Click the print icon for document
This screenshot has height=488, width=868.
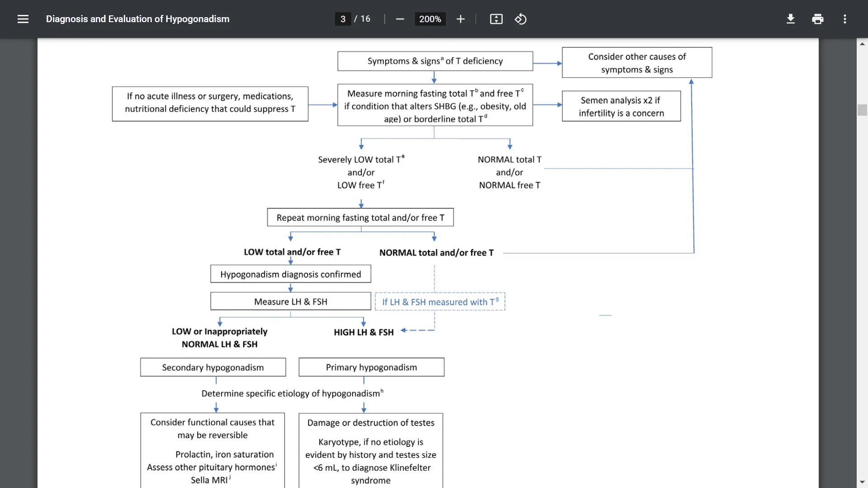point(818,19)
